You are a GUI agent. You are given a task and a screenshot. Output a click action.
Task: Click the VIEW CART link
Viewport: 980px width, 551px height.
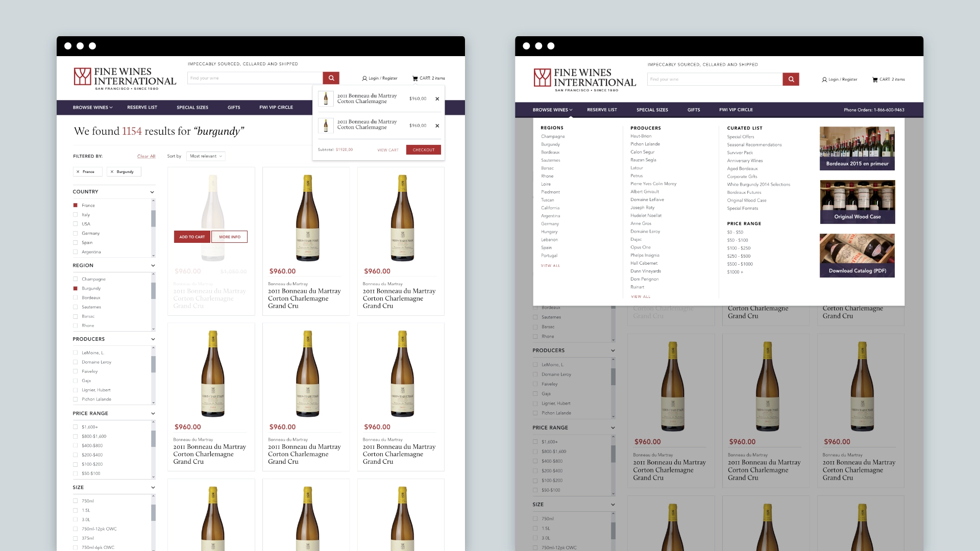[388, 150]
